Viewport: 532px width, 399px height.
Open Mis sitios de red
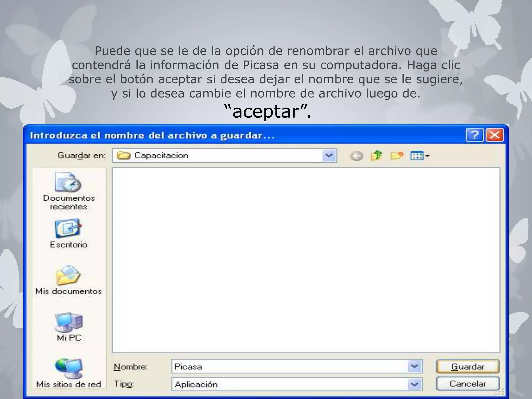(x=69, y=373)
